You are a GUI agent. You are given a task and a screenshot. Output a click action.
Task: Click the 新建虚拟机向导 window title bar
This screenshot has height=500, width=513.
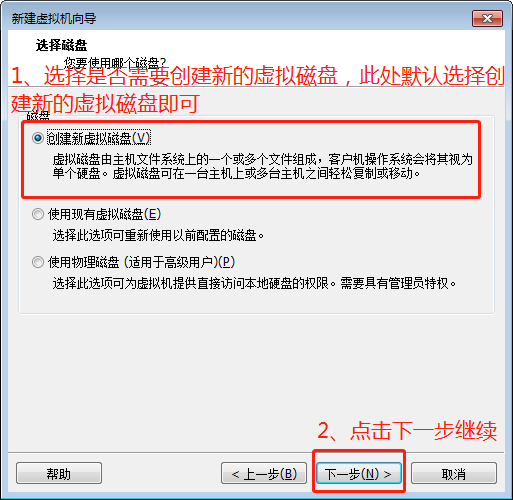point(233,18)
